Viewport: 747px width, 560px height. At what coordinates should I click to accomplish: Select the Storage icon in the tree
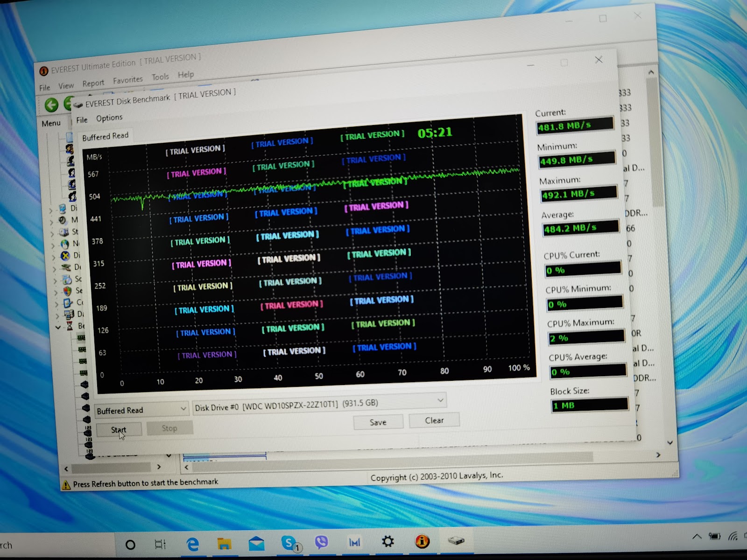point(63,232)
